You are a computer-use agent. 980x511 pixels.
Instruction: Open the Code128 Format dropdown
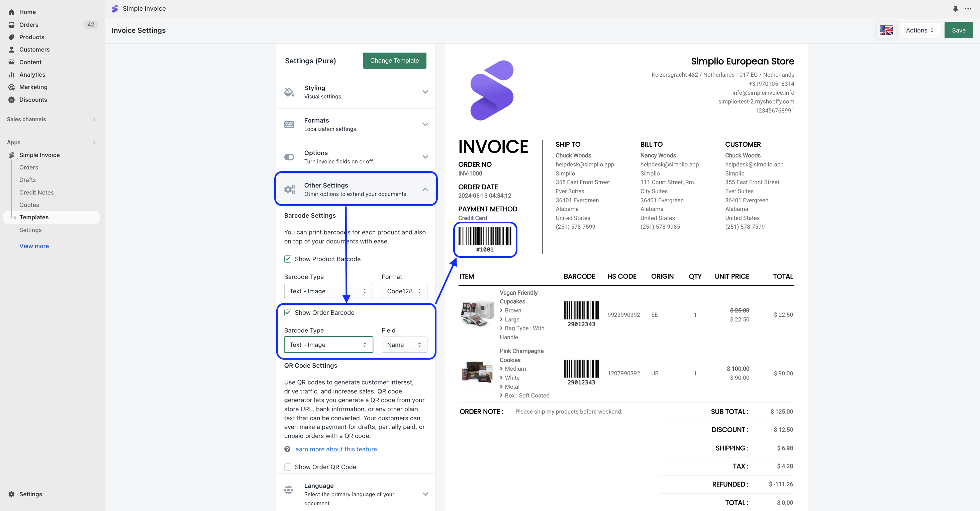(404, 291)
